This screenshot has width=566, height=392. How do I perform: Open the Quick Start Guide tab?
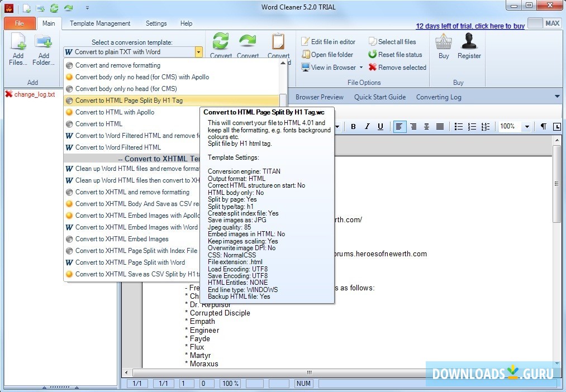[380, 97]
